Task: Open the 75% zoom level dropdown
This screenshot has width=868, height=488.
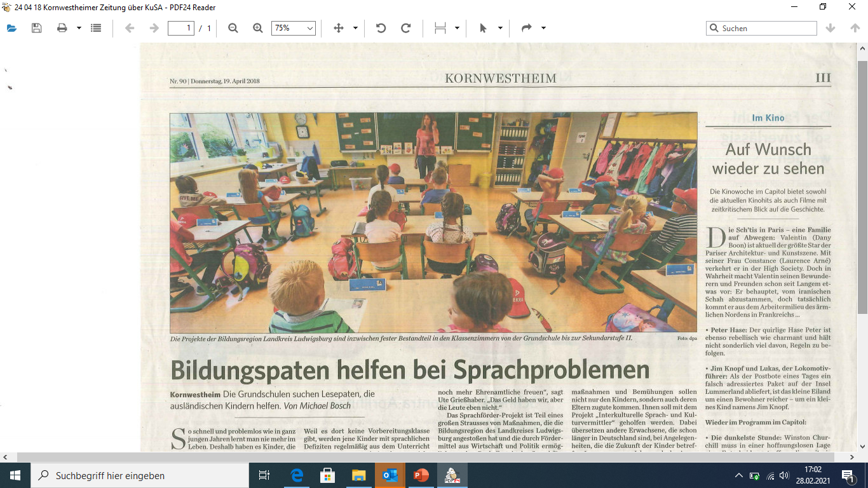Action: pos(293,28)
